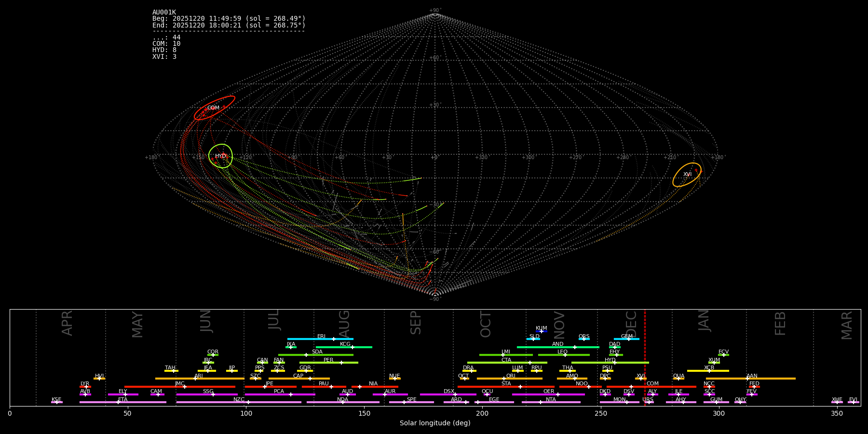Select the PCA shower bar in timeline
Image resolution: width=868 pixels, height=434 pixels.
(x=280, y=394)
